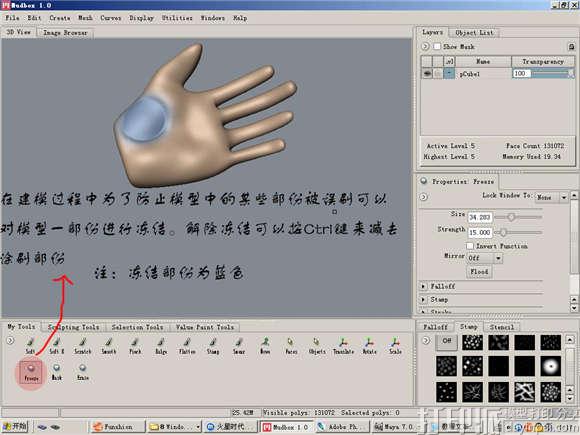This screenshot has height=435, width=580.
Task: Switch to the Image Browser tab
Action: (65, 33)
